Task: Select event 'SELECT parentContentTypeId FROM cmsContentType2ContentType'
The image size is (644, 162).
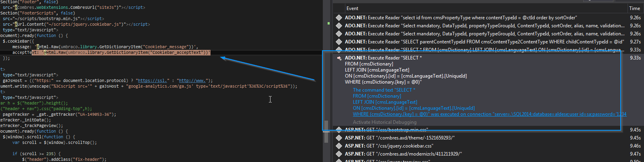Action: click(484, 42)
